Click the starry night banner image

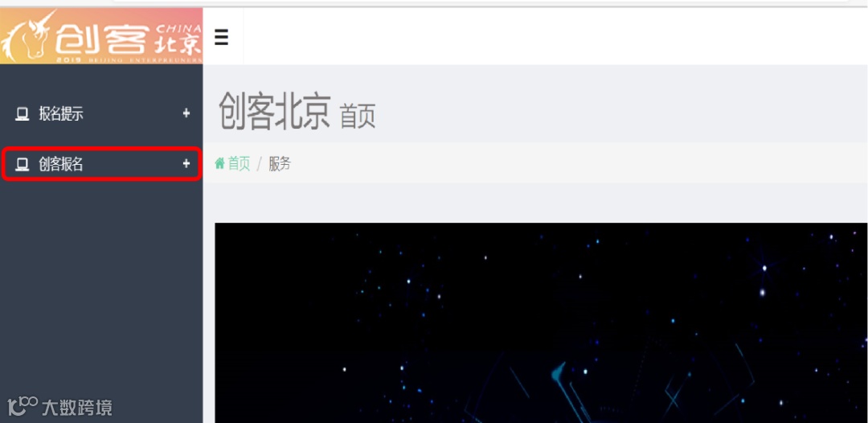(541, 322)
